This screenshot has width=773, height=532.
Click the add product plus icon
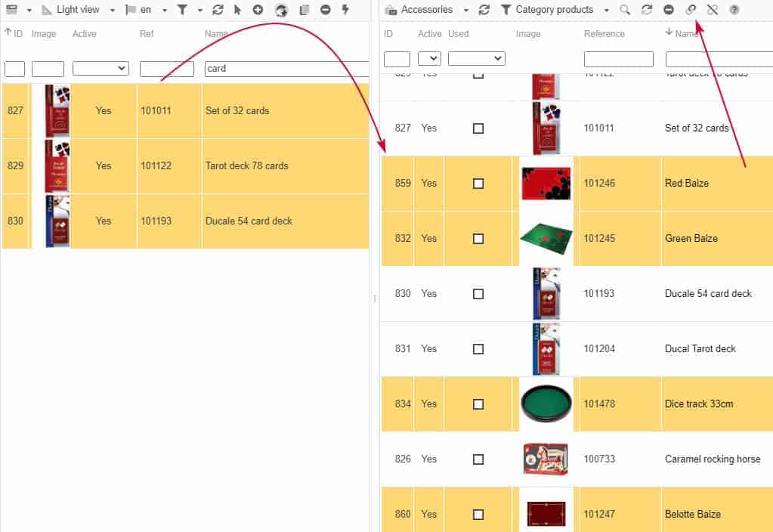point(258,10)
